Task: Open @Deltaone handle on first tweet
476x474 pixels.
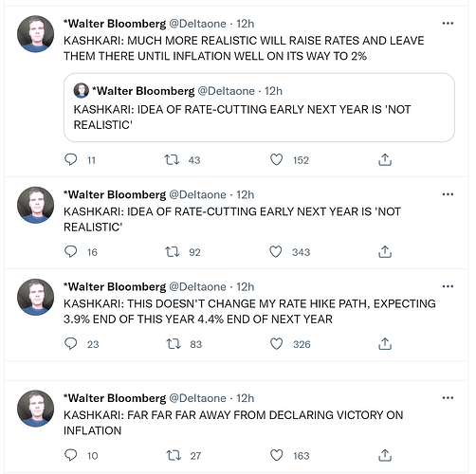Action: point(198,24)
